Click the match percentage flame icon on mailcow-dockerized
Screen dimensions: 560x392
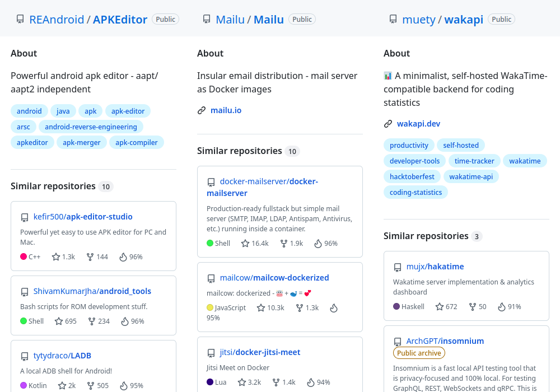[x=334, y=308]
